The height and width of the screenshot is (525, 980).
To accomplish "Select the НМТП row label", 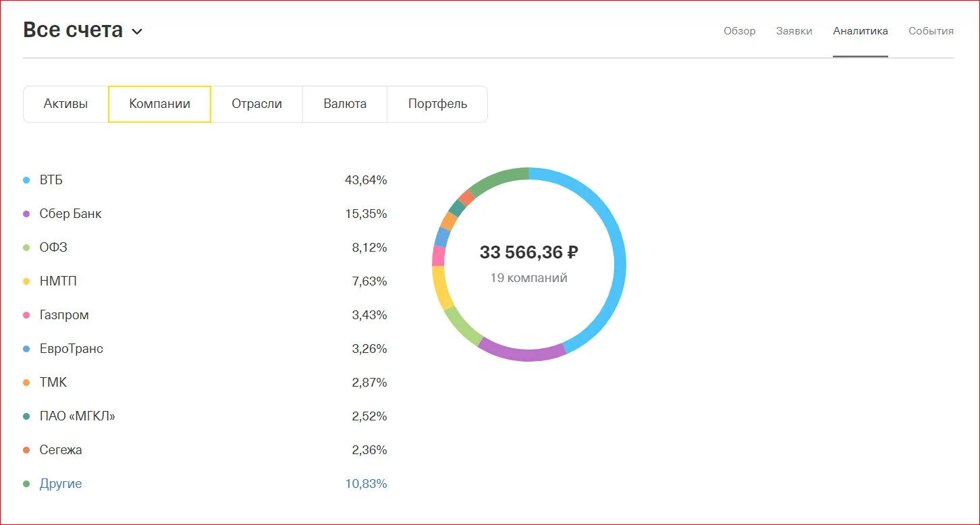I will (58, 281).
